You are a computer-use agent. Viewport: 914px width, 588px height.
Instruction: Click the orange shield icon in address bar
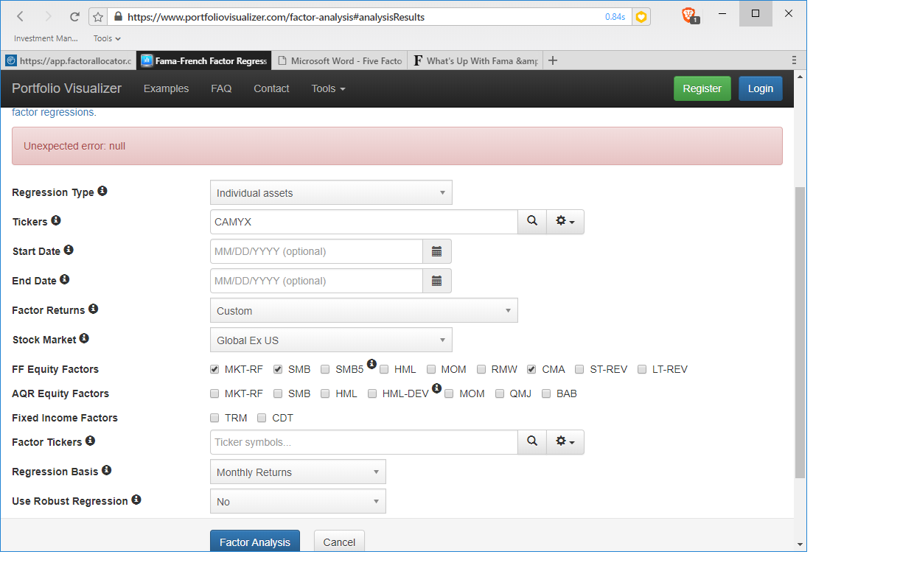point(641,17)
